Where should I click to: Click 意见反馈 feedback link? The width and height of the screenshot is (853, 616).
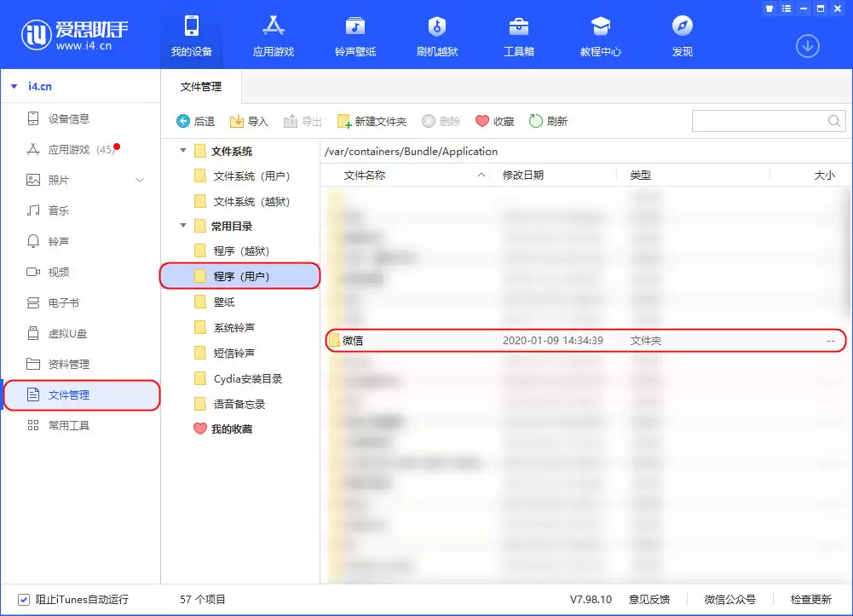649,600
